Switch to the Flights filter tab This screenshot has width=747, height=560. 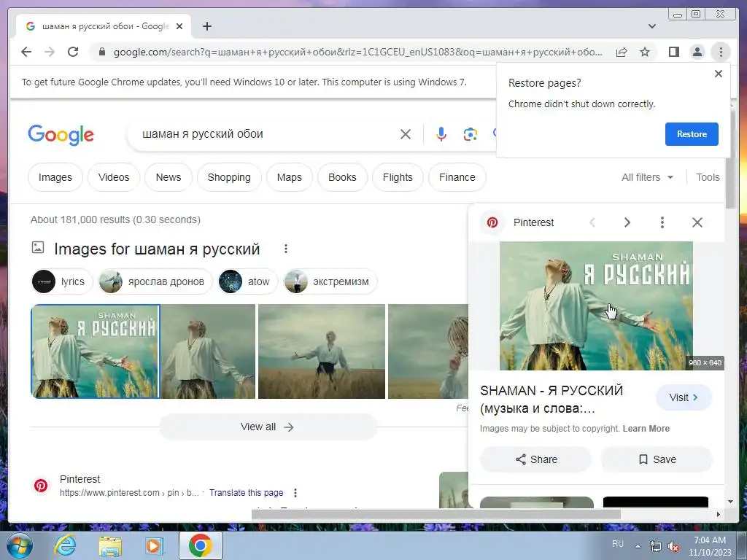click(398, 177)
